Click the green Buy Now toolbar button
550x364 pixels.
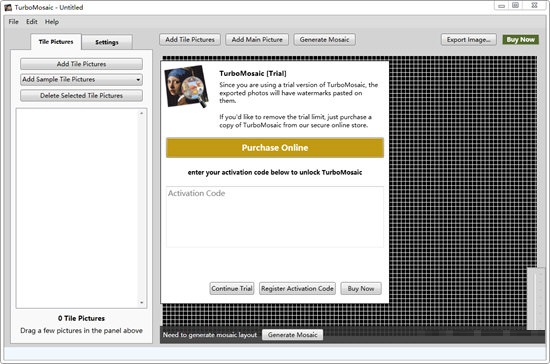pos(521,40)
